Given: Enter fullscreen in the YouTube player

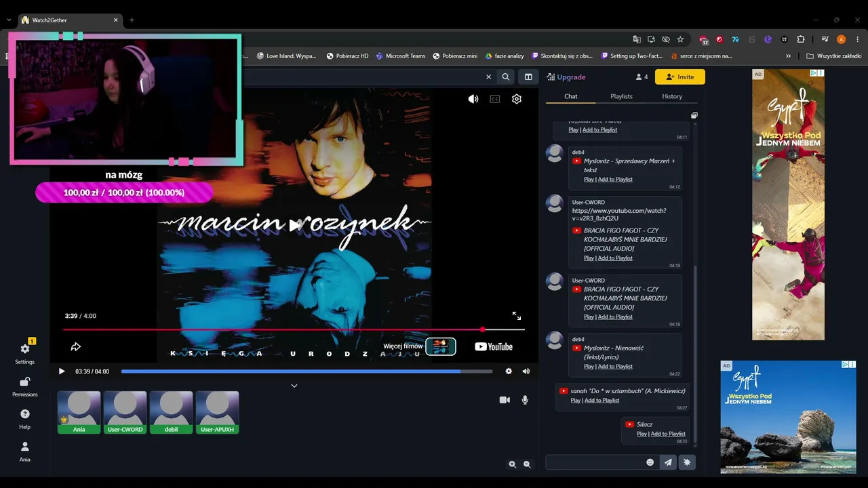Looking at the screenshot, I should point(517,316).
